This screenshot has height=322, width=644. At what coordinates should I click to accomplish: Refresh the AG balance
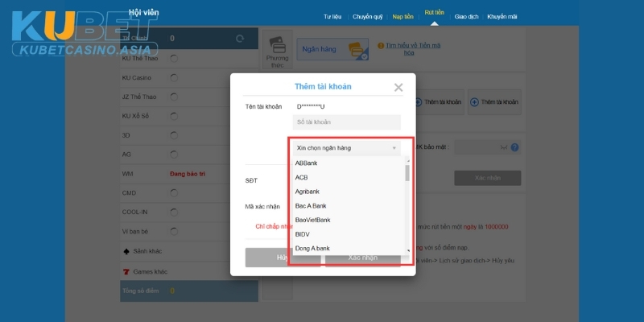(x=174, y=155)
